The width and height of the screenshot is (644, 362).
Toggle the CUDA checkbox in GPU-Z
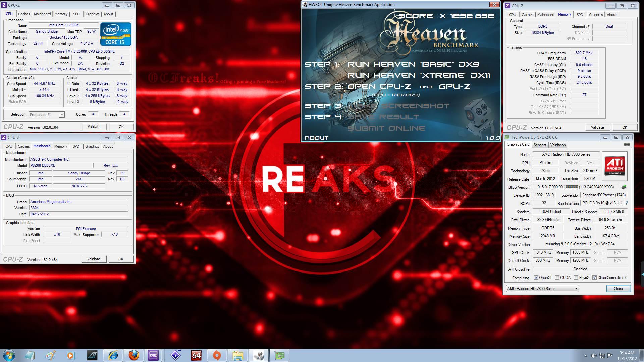557,278
